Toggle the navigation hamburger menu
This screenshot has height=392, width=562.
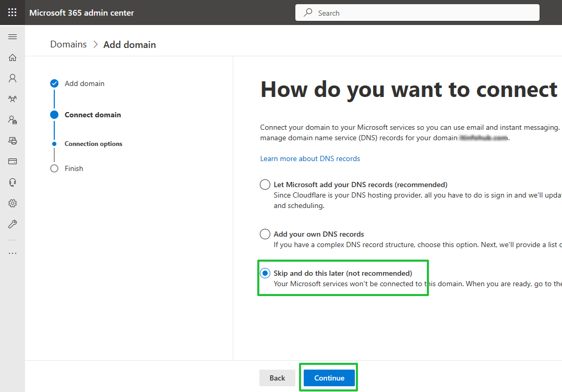tap(13, 37)
